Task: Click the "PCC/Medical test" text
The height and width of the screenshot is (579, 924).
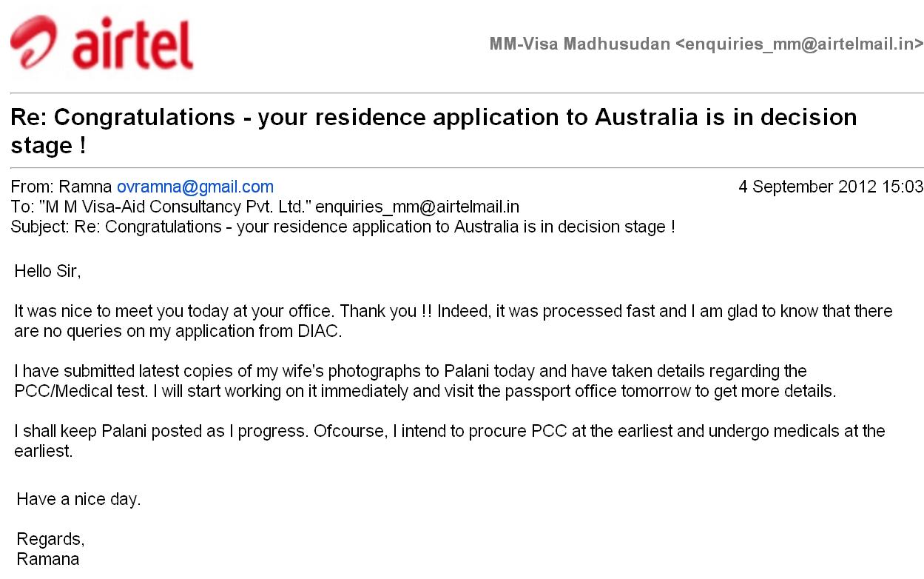Action: tap(81, 391)
